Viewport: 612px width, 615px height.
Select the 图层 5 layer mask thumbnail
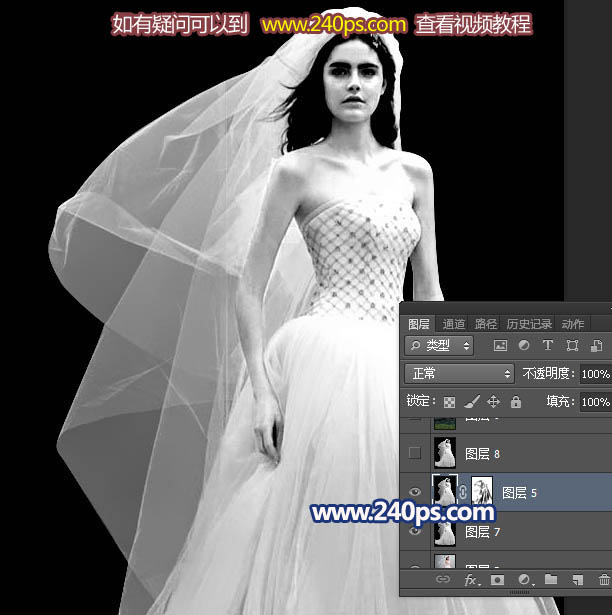(482, 491)
